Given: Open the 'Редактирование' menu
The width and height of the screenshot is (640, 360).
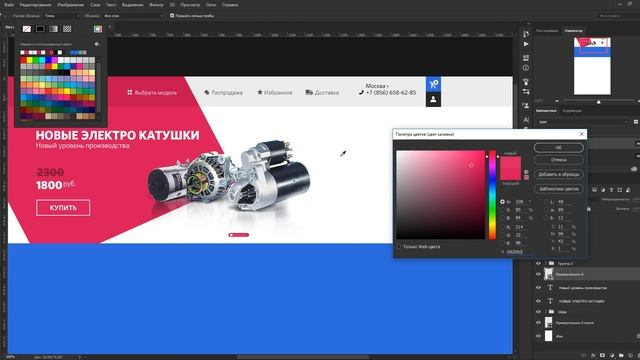Looking at the screenshot, I should pyautogui.click(x=36, y=5).
